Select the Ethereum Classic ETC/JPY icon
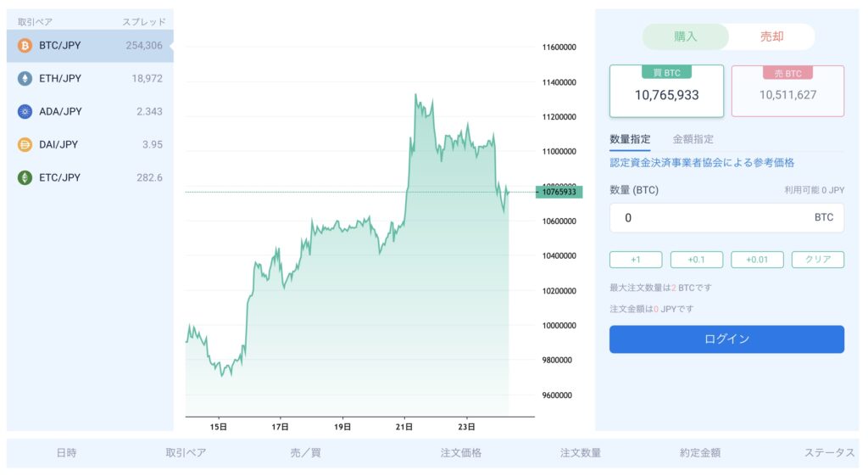This screenshot has width=868, height=476. (25, 177)
